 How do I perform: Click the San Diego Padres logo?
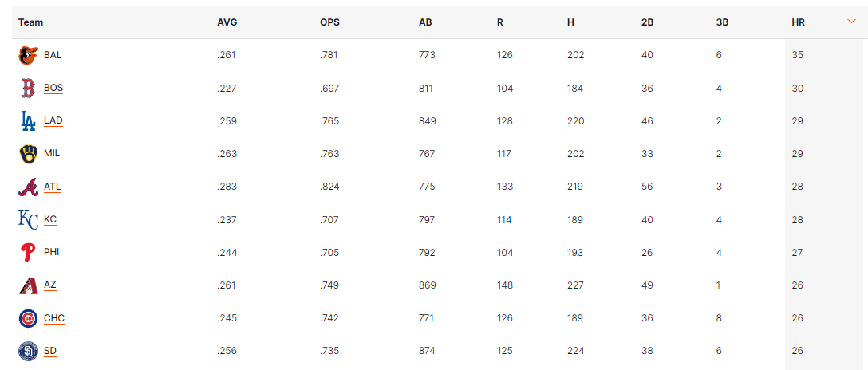[28, 351]
